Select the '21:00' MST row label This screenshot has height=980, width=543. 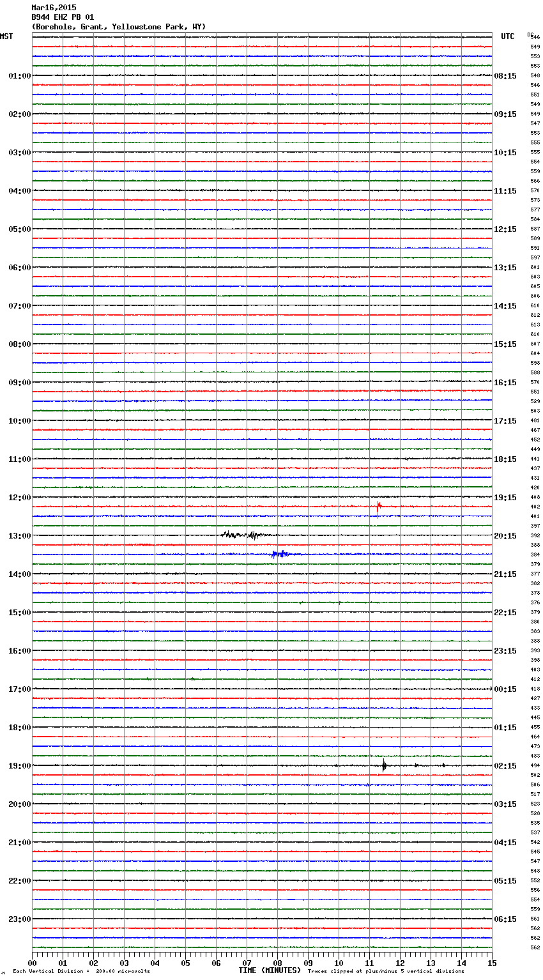coord(20,843)
